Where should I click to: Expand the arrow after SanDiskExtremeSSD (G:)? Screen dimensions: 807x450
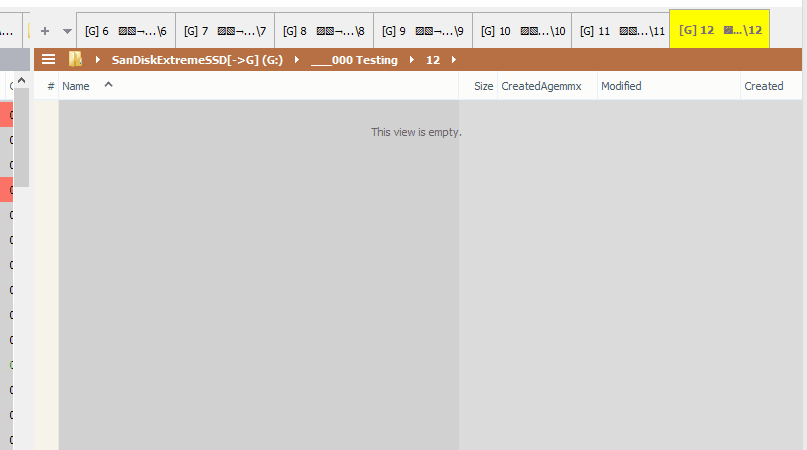coord(296,60)
